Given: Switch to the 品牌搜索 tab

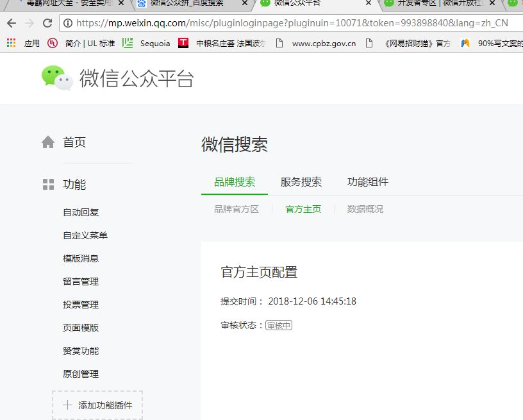Looking at the screenshot, I should pos(235,182).
